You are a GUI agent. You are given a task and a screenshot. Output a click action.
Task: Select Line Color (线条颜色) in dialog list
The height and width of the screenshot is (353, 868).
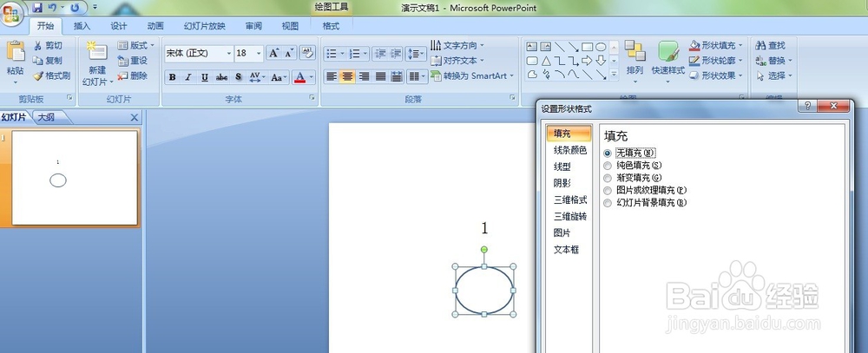tap(569, 150)
